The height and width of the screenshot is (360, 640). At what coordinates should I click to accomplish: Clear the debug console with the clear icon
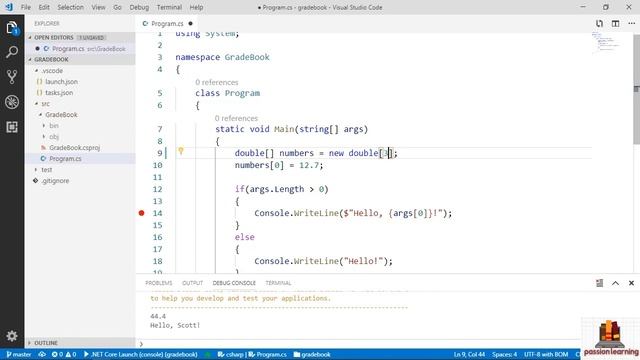click(x=599, y=283)
